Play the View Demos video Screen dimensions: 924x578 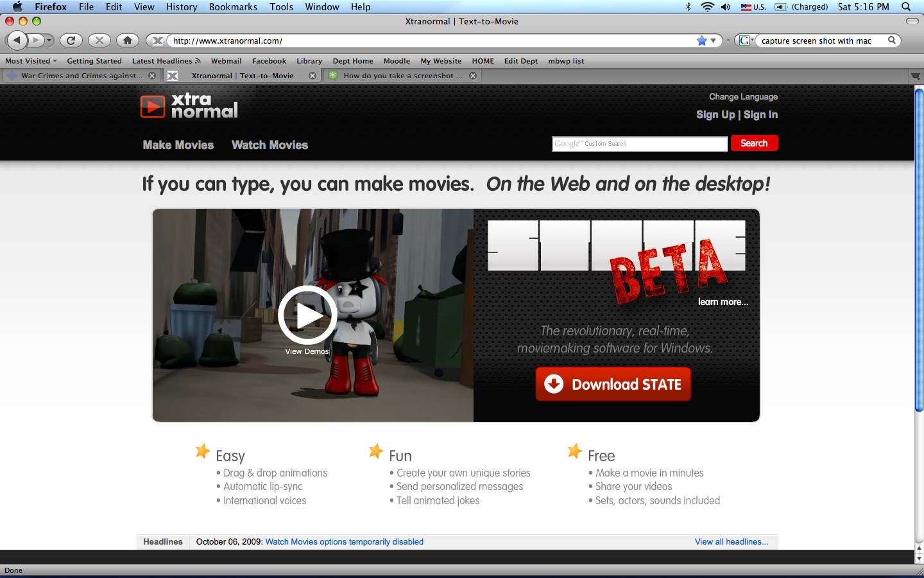[307, 315]
